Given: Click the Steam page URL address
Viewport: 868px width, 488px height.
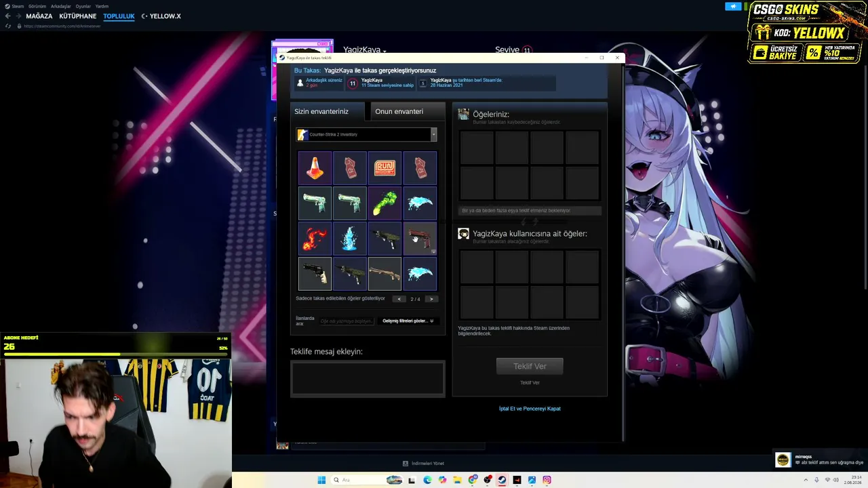Looking at the screenshot, I should (62, 26).
